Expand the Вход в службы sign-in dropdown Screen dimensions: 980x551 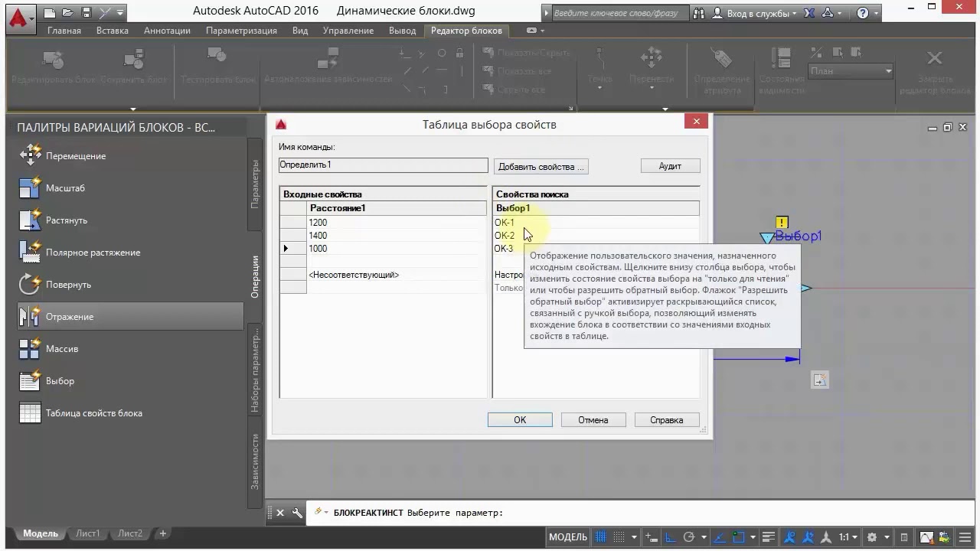point(794,13)
